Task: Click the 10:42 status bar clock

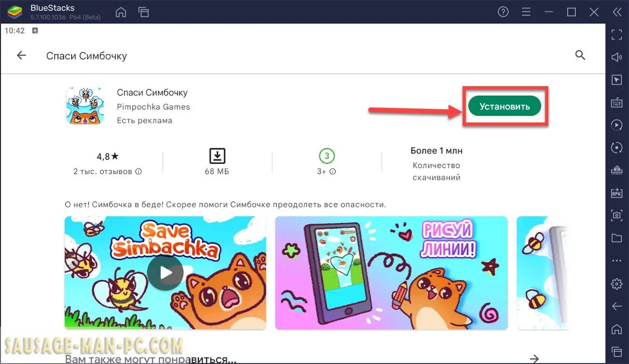Action: click(x=14, y=31)
